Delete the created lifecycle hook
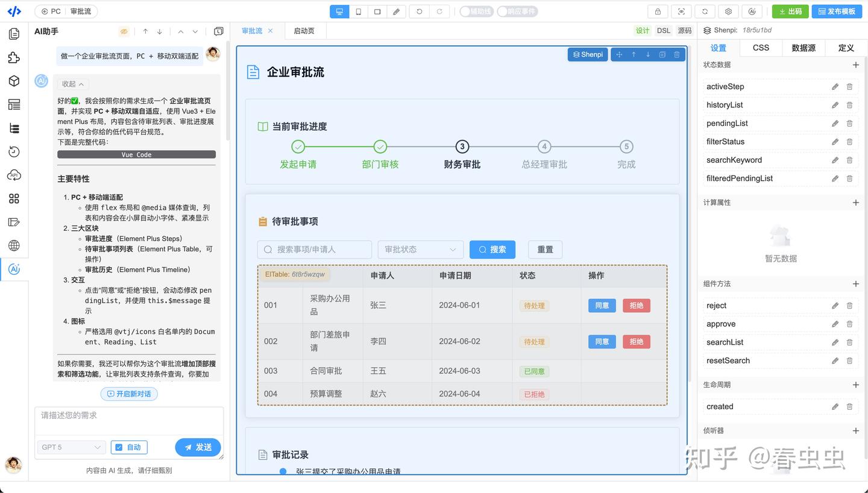 pos(849,407)
